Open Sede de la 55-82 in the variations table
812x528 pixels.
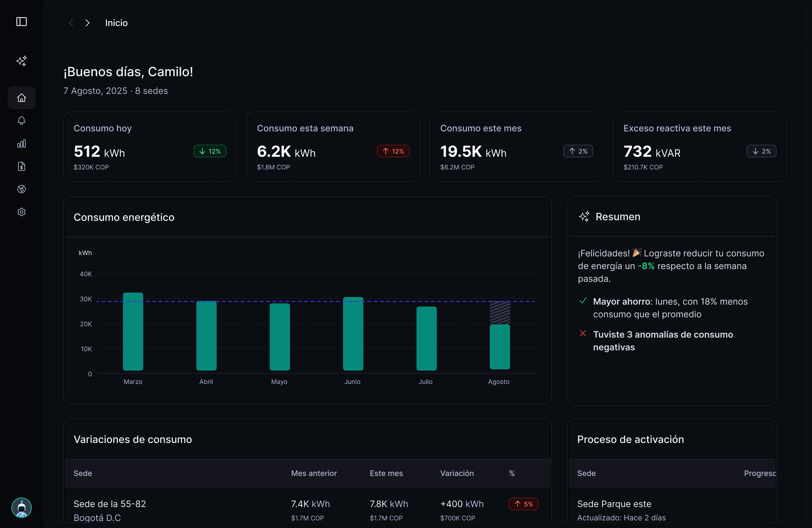(110, 504)
